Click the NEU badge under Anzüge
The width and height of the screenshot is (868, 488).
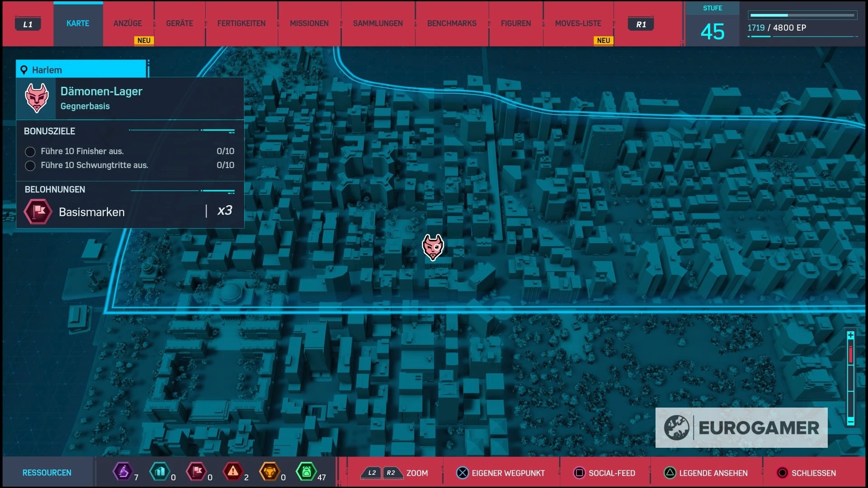[144, 41]
